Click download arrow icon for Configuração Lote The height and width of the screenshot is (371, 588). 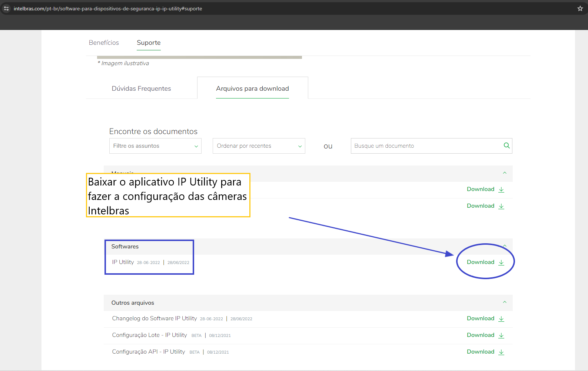(501, 335)
